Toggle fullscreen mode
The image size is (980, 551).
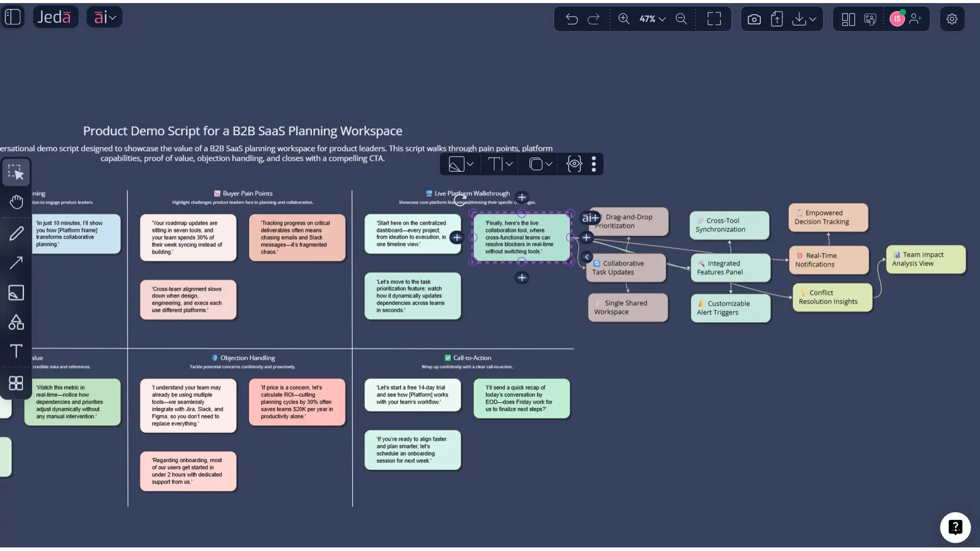point(714,19)
